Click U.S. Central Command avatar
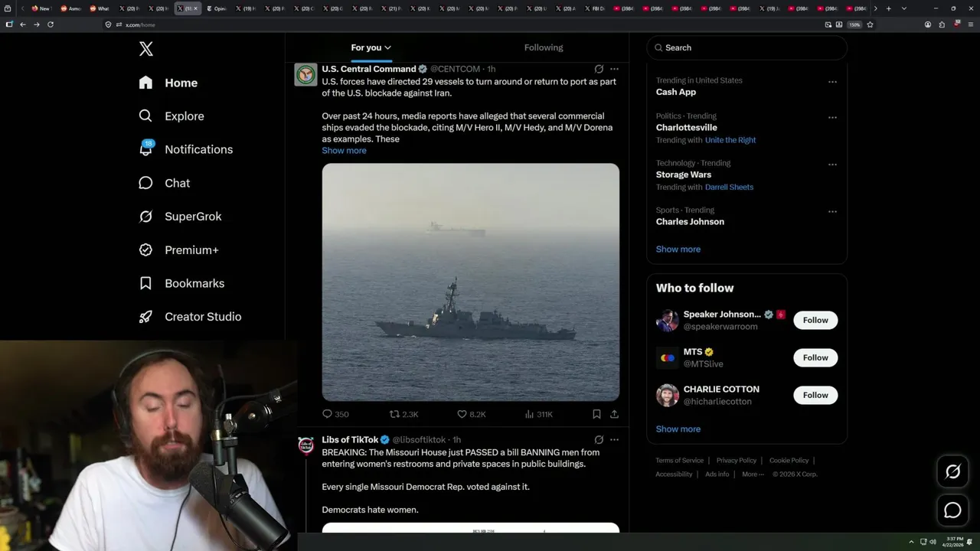Viewport: 980px width, 551px height. (x=305, y=74)
